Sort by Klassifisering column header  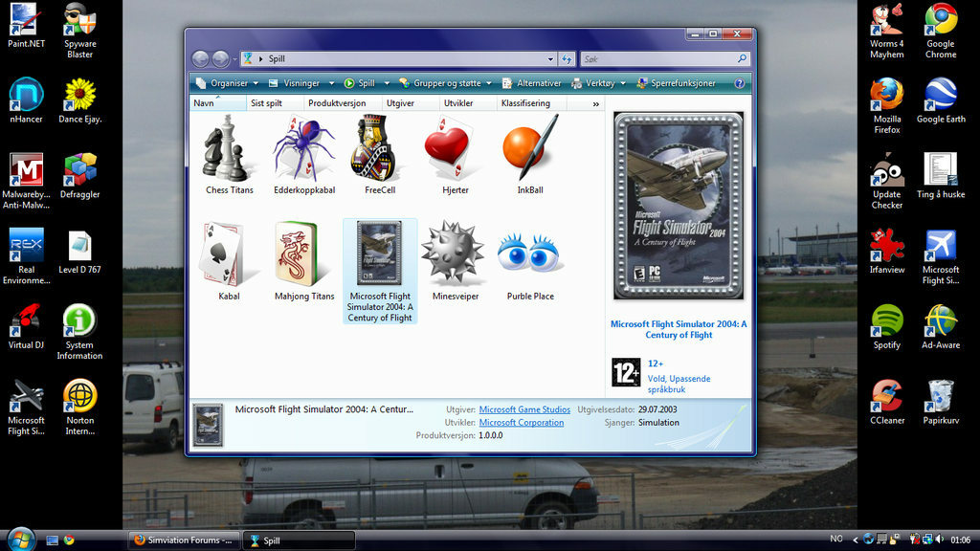point(532,103)
